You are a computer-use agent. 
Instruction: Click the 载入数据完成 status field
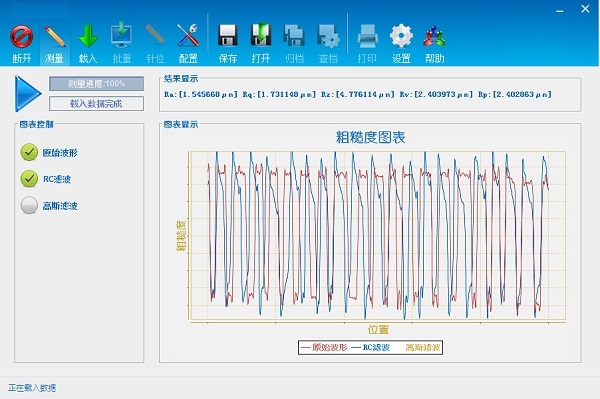(96, 104)
